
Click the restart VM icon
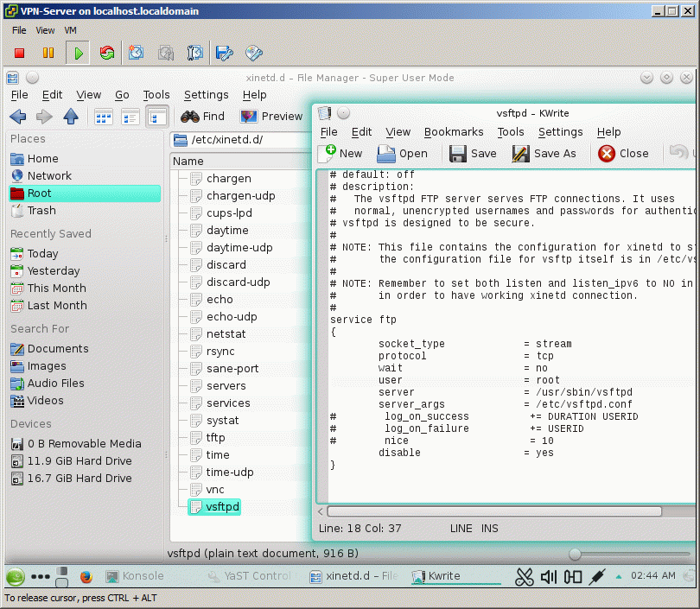coord(107,54)
